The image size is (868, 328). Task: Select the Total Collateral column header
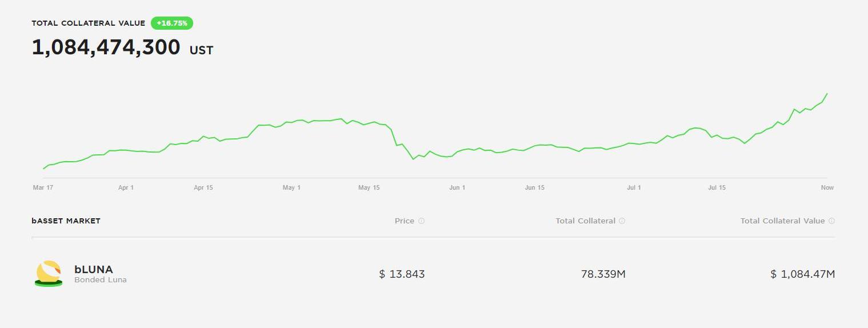pyautogui.click(x=585, y=221)
